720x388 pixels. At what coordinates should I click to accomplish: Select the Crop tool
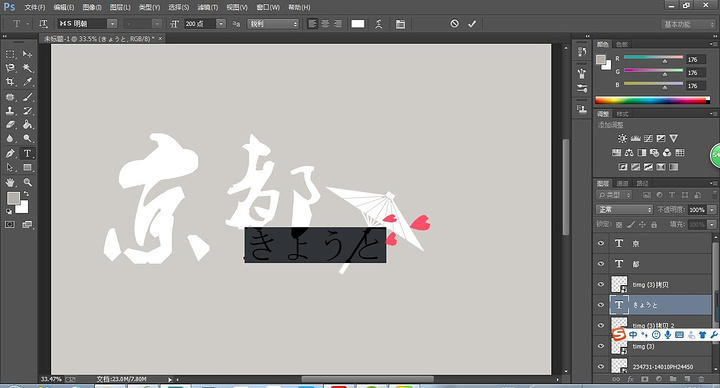10,82
